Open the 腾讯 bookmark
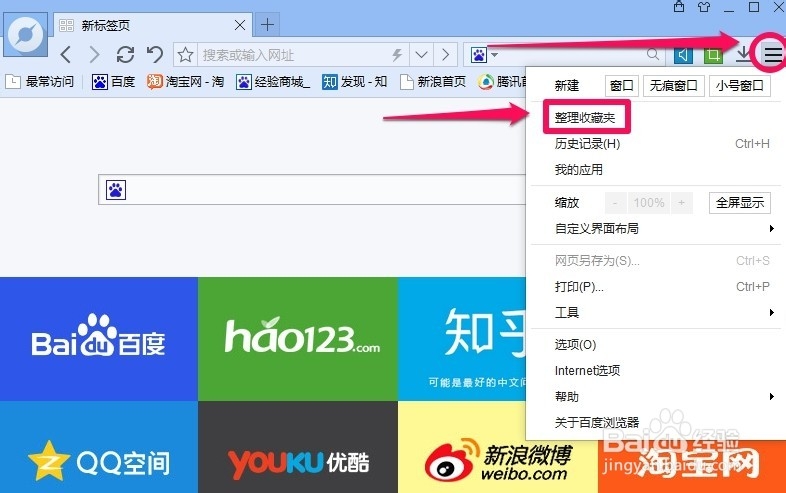The image size is (786, 493). [x=501, y=81]
